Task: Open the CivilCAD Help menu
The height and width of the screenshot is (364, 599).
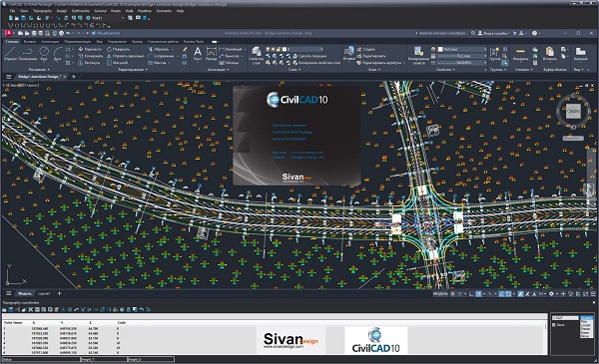Action: pyautogui.click(x=180, y=11)
